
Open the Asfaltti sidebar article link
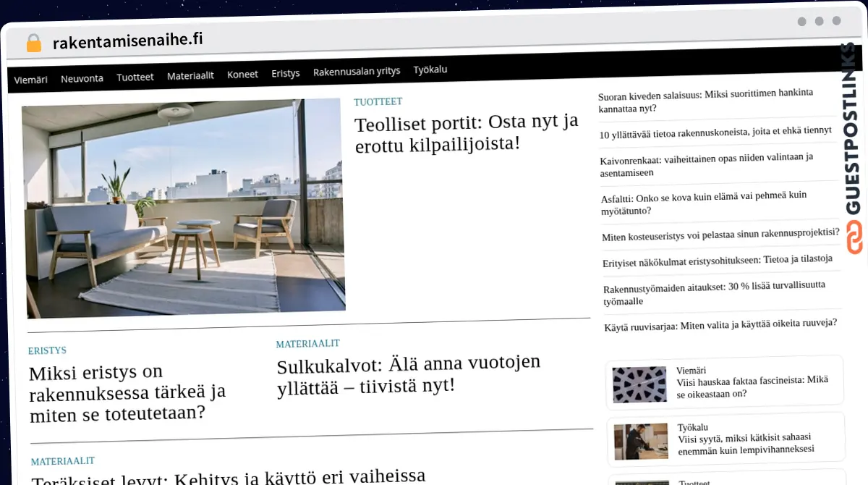pos(704,203)
